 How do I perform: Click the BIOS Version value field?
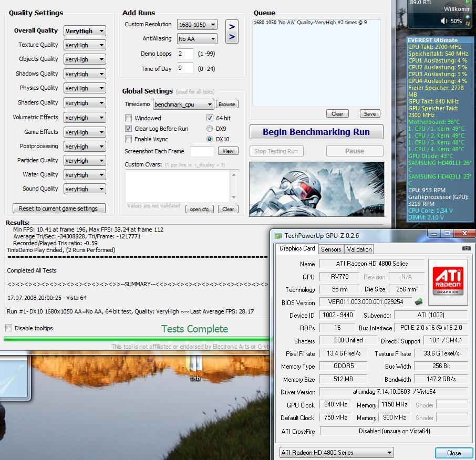click(x=366, y=302)
